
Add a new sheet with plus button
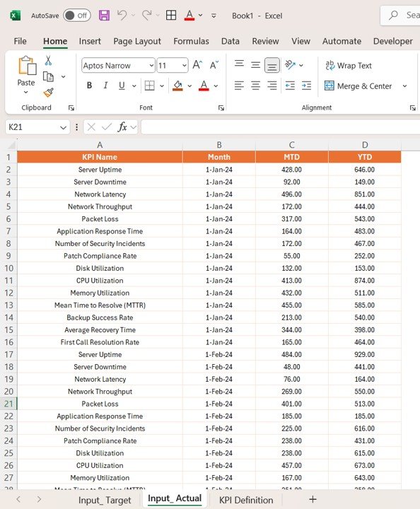point(313,499)
